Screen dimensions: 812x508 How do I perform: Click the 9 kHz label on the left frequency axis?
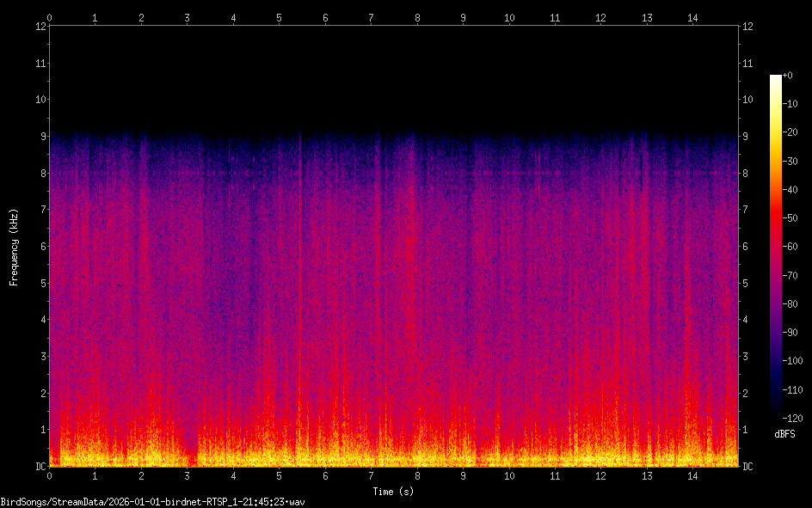[39, 136]
